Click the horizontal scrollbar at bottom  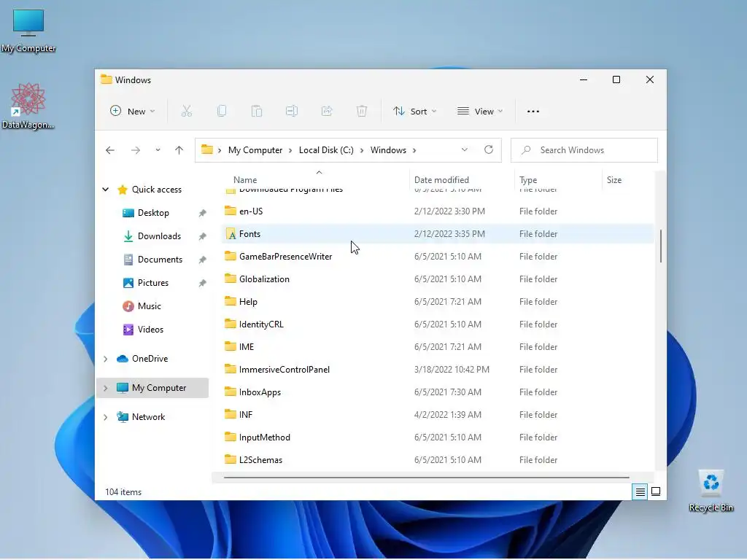coord(426,477)
